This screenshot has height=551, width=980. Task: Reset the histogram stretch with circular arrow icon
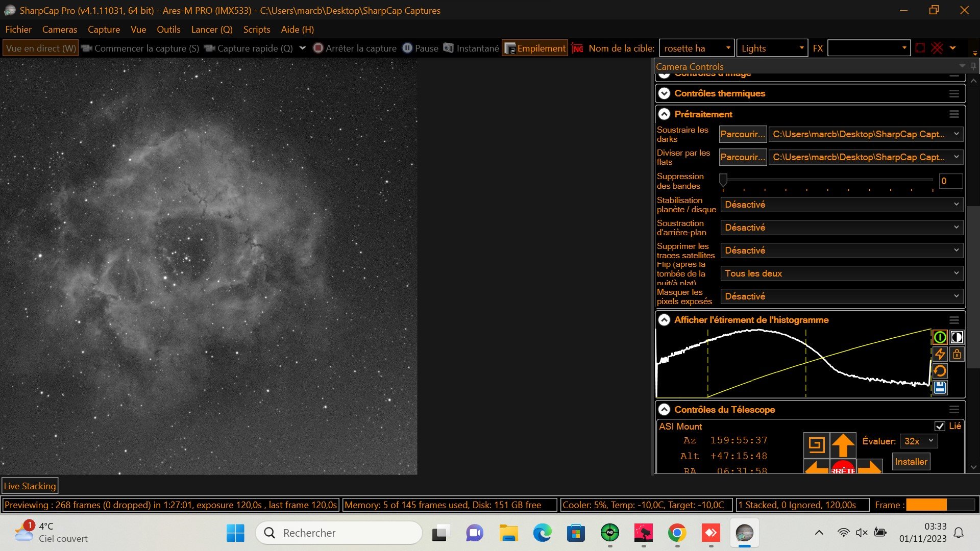(x=940, y=371)
